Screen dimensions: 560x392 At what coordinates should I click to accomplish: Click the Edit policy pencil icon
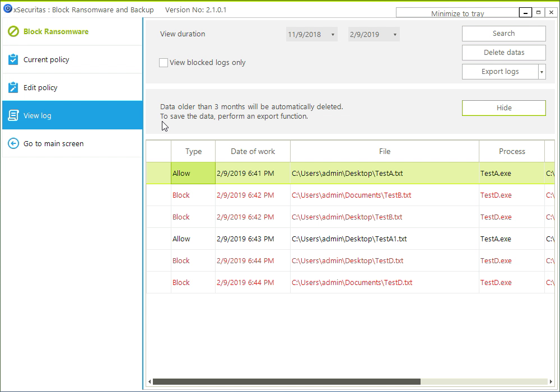[13, 87]
